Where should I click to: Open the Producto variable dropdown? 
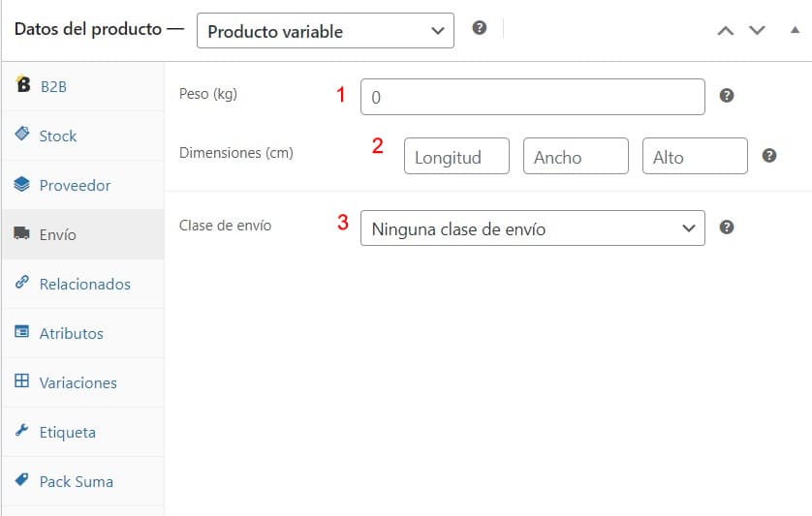tap(326, 31)
